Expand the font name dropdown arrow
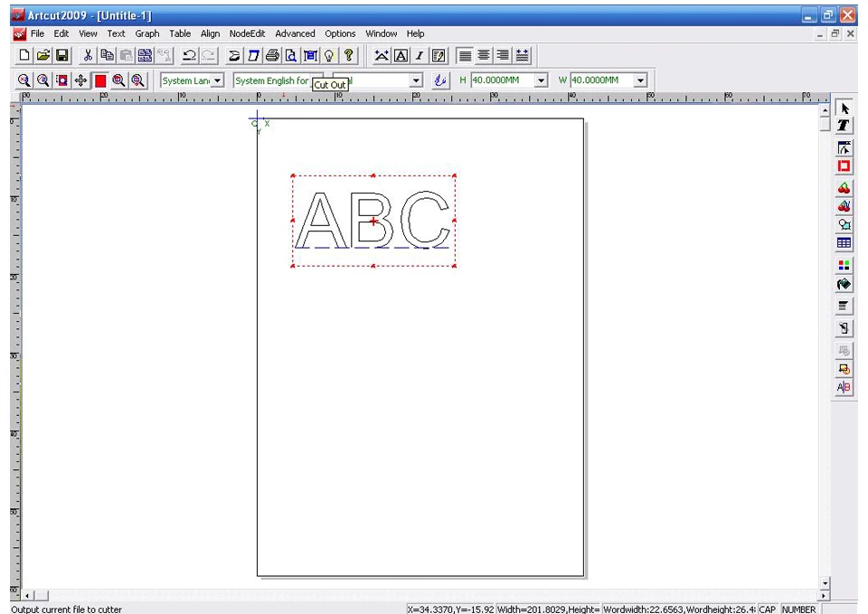 [416, 80]
